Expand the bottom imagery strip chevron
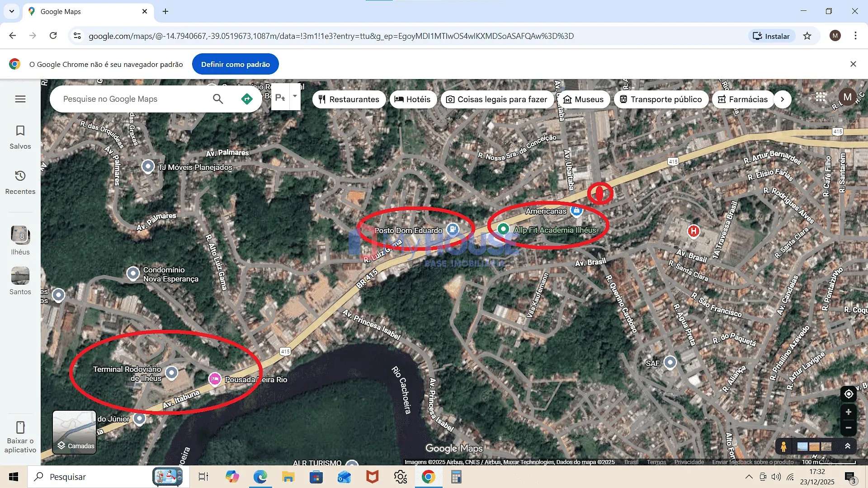The height and width of the screenshot is (488, 868). click(848, 446)
